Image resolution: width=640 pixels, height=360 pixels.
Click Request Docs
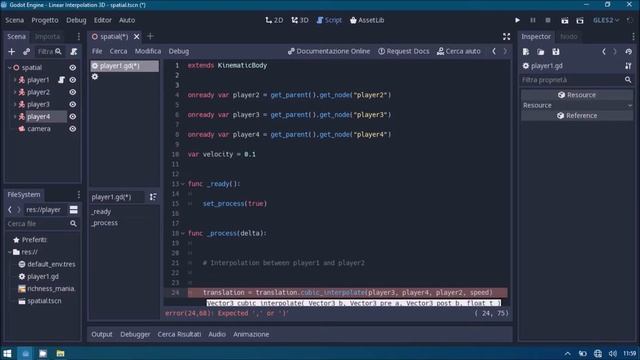coord(404,51)
